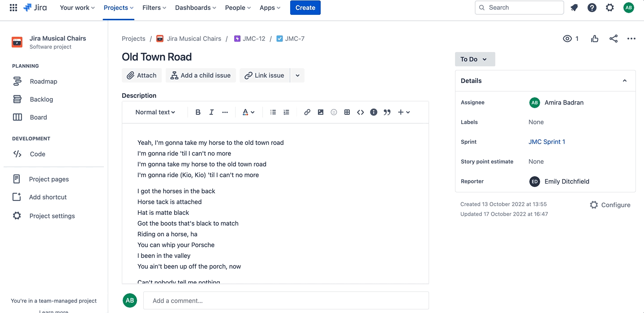Viewport: 644px width, 313px height.
Task: Focus the Search field
Action: pyautogui.click(x=519, y=8)
